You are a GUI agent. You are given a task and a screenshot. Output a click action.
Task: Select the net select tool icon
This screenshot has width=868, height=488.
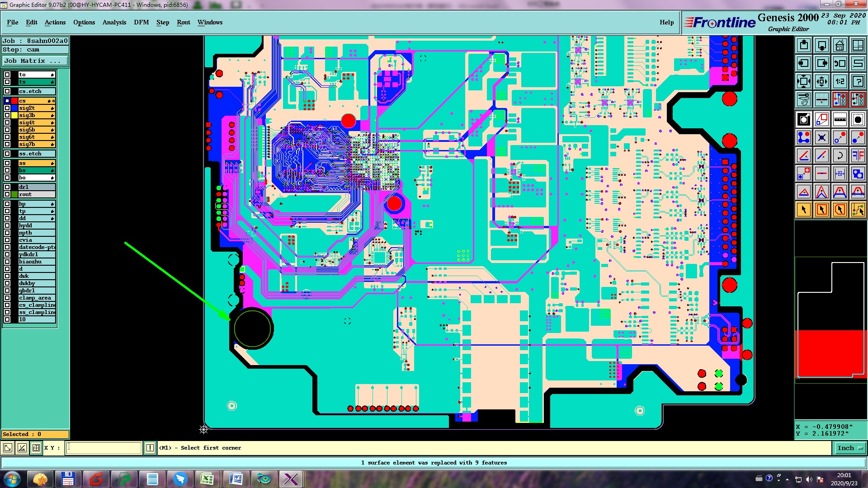tap(858, 210)
